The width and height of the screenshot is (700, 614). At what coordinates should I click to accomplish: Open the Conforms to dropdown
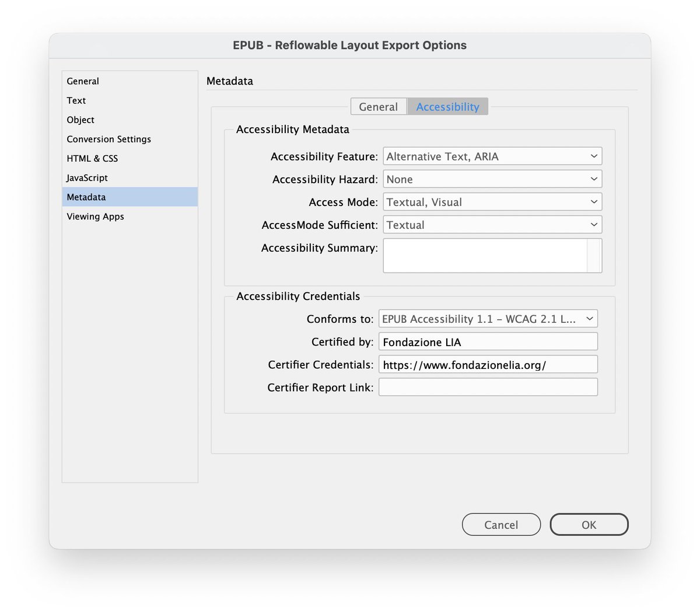click(488, 319)
